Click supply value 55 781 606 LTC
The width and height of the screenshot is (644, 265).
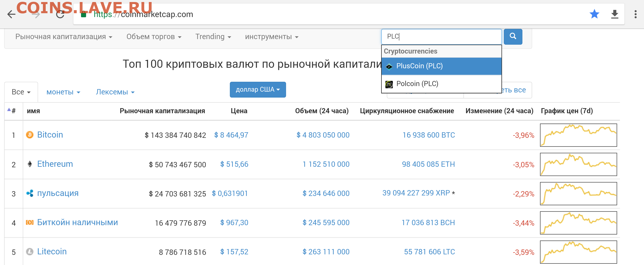[x=429, y=252]
